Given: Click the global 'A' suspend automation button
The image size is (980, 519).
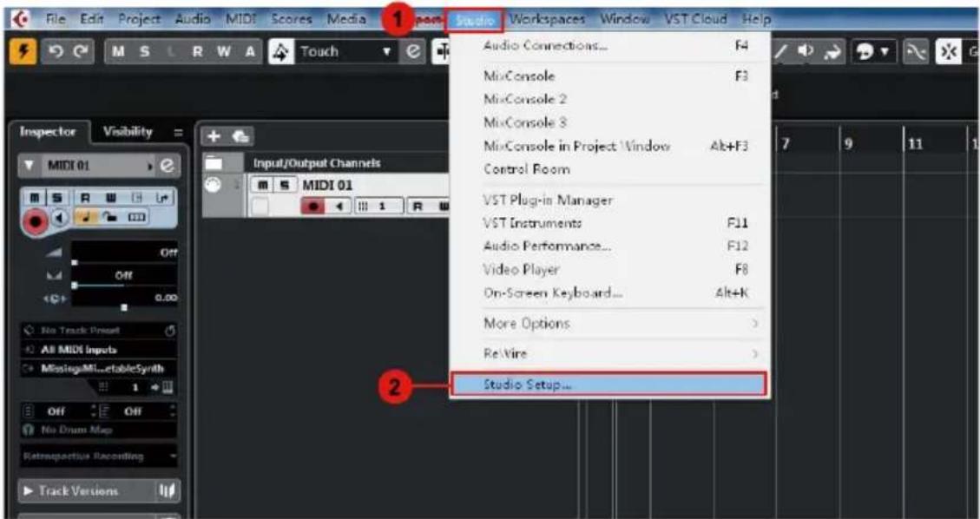Looking at the screenshot, I should [x=250, y=52].
